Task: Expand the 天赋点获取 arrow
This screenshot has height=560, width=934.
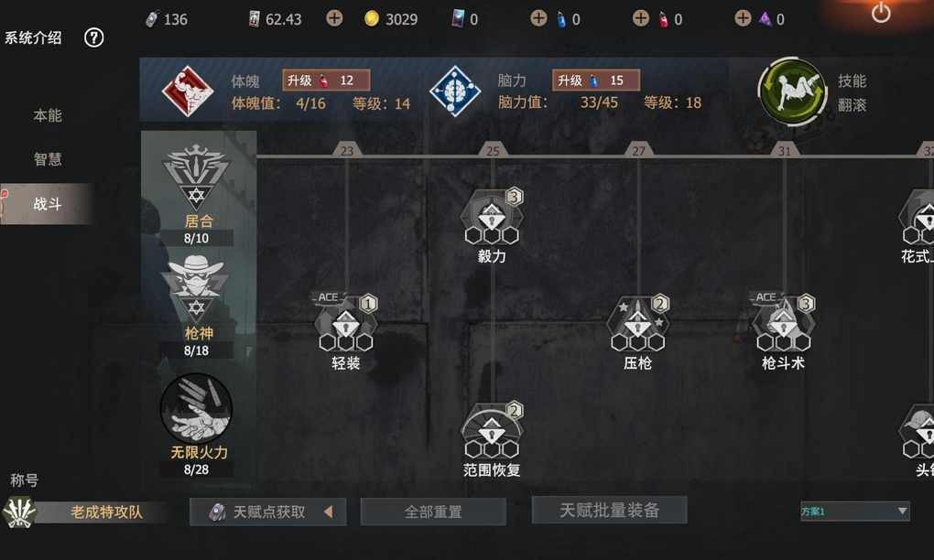Action: (328, 512)
